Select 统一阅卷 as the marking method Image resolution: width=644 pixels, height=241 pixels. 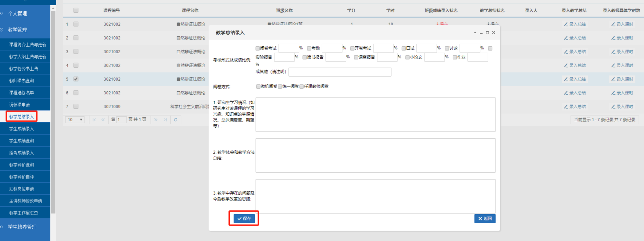coord(280,87)
